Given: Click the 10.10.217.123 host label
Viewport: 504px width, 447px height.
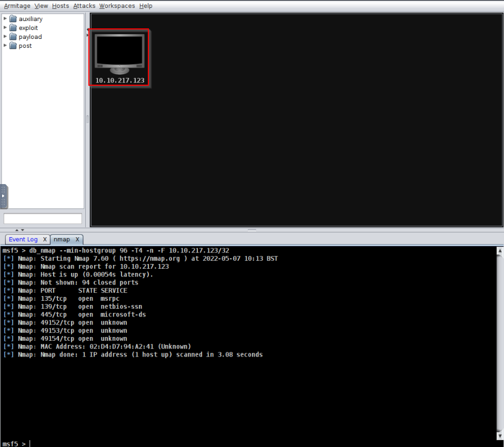Looking at the screenshot, I should pos(120,80).
